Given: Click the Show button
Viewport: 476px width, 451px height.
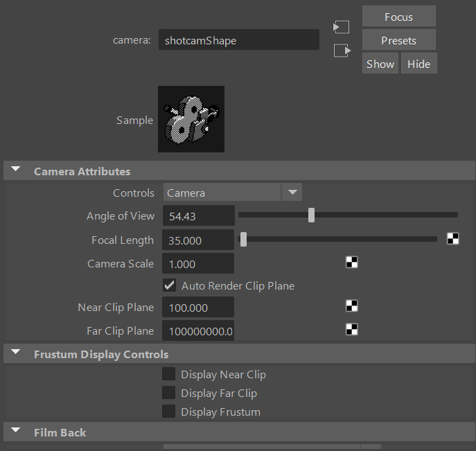Looking at the screenshot, I should tap(380, 64).
